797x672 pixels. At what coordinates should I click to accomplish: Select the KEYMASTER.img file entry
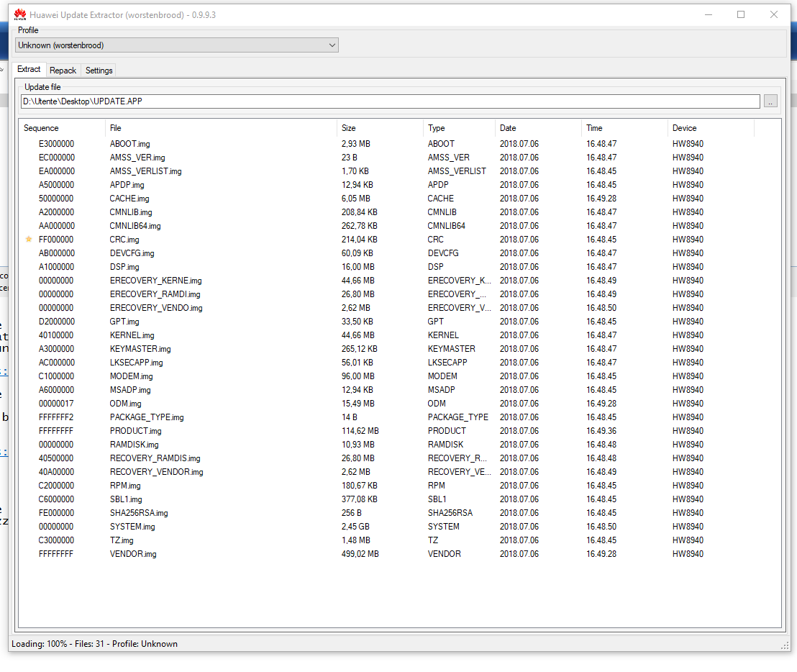pyautogui.click(x=140, y=350)
